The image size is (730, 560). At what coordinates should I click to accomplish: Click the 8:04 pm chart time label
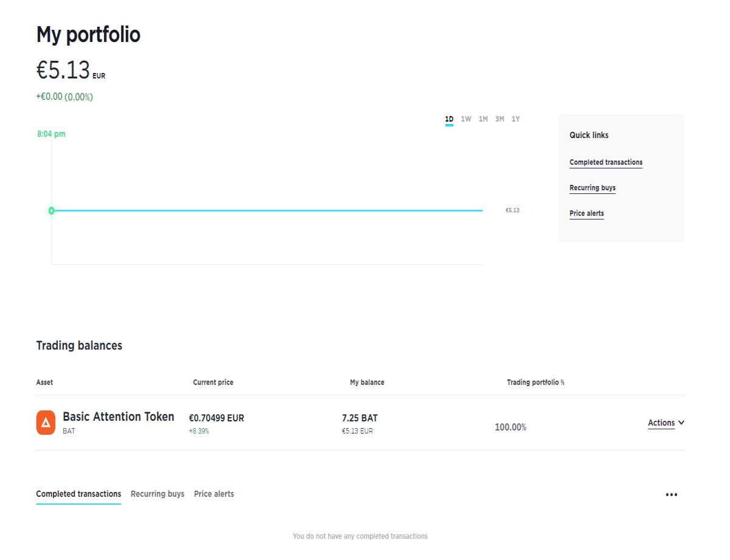(x=51, y=134)
